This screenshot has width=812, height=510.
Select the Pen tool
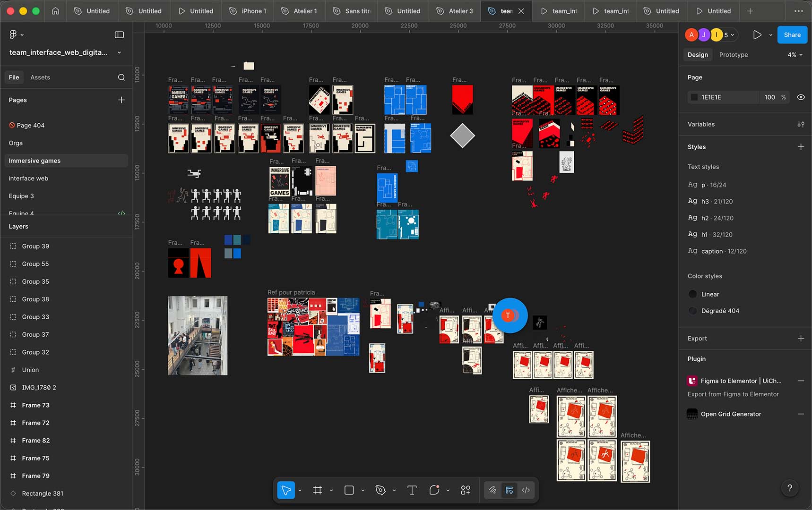point(380,490)
